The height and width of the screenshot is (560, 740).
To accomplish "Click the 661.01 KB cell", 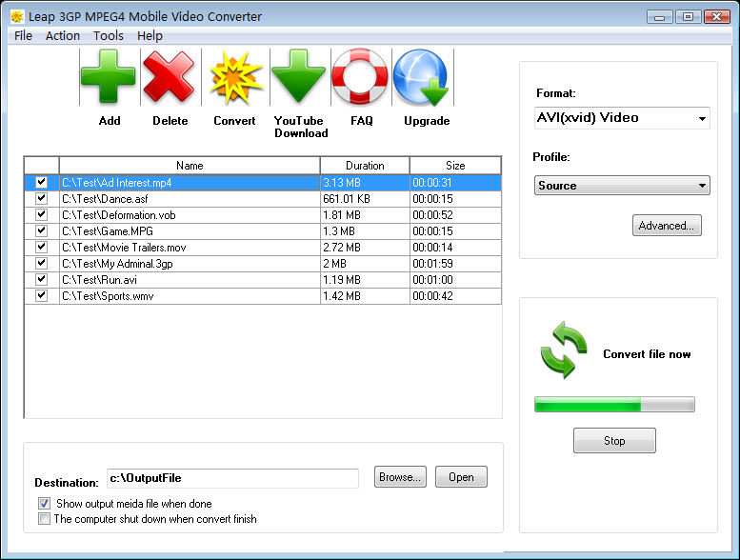I will pyautogui.click(x=365, y=199).
